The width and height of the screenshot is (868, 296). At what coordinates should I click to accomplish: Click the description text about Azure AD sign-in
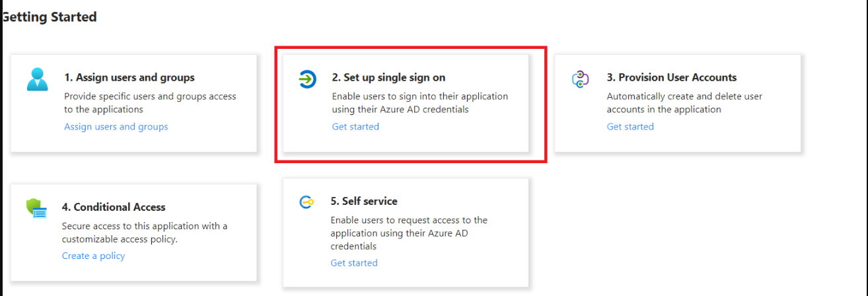click(419, 103)
